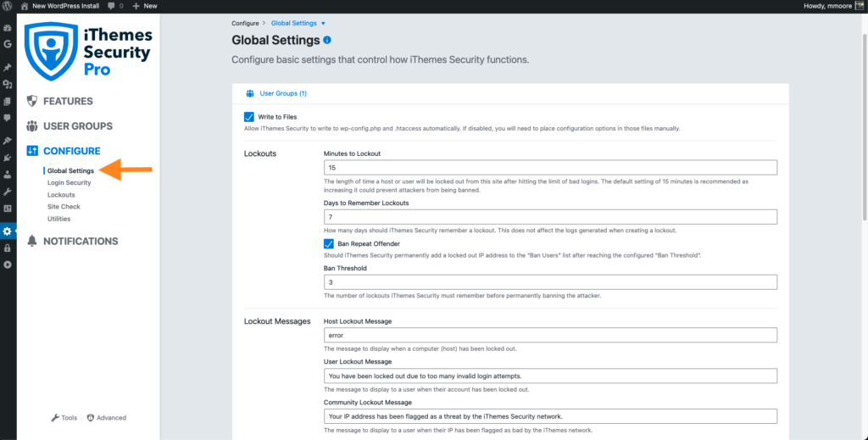Click the shield icon next to FEATURES

pos(32,101)
